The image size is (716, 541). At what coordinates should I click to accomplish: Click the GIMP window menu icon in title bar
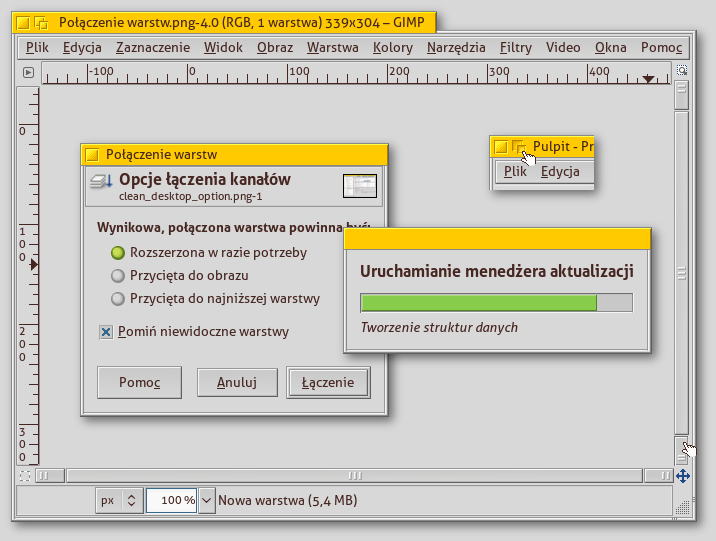tap(23, 23)
